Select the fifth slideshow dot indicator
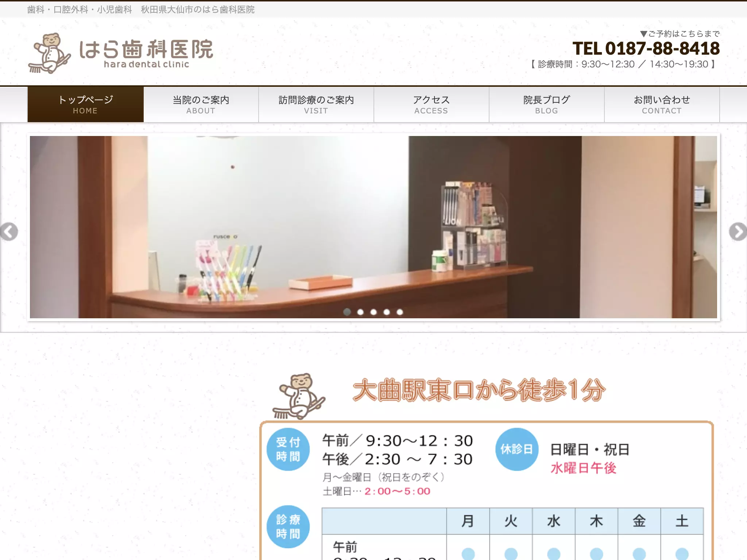The height and width of the screenshot is (560, 747). pyautogui.click(x=400, y=312)
